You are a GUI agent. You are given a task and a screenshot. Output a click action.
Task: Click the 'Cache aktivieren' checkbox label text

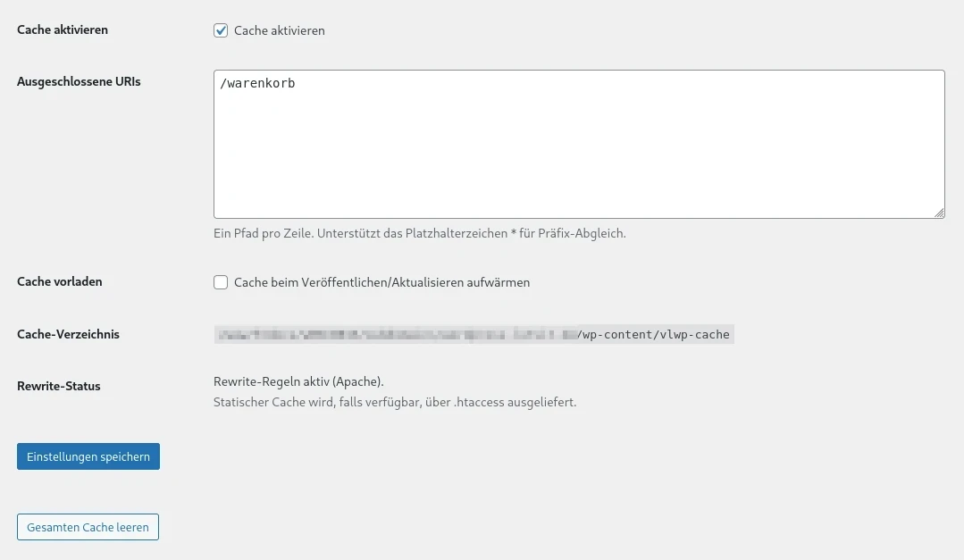point(279,29)
